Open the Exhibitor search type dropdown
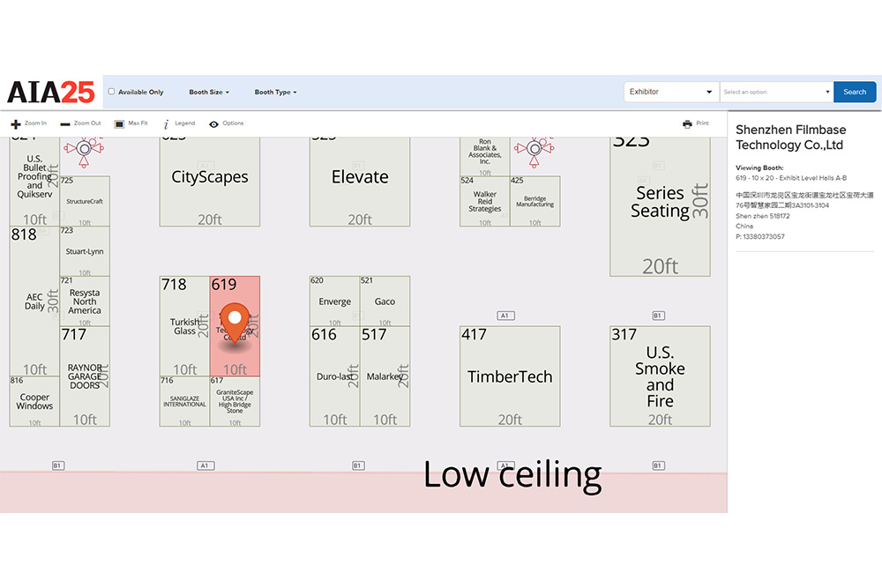The image size is (882, 588). point(670,92)
